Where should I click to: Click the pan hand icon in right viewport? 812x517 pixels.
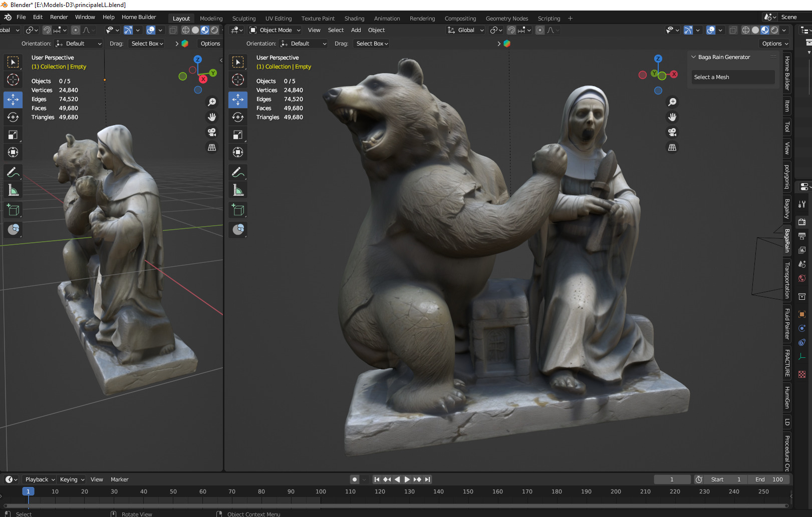[x=672, y=117]
